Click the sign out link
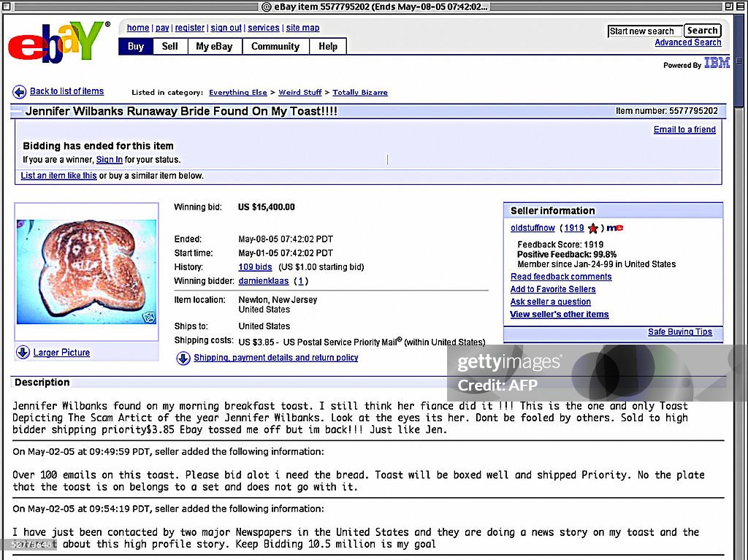The image size is (748, 560). click(226, 28)
